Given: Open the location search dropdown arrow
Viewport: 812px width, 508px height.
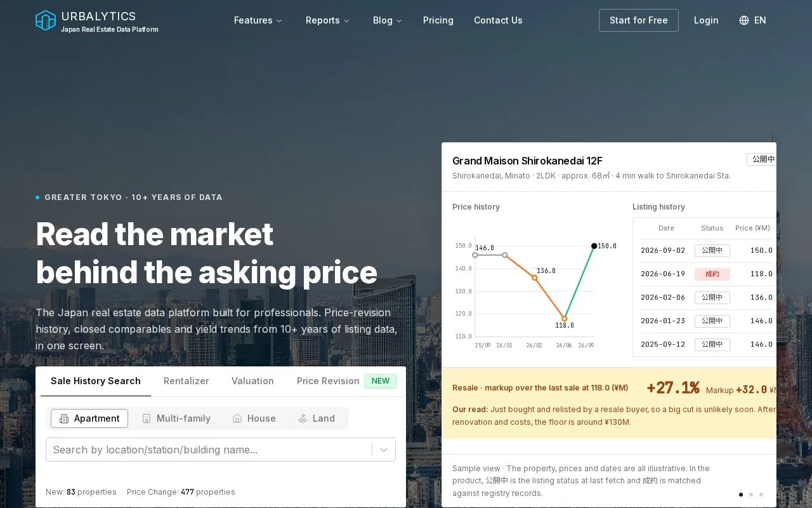Looking at the screenshot, I should [384, 450].
